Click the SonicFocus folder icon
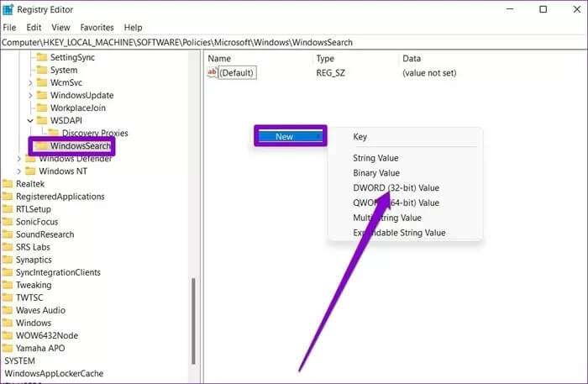 tap(8, 222)
